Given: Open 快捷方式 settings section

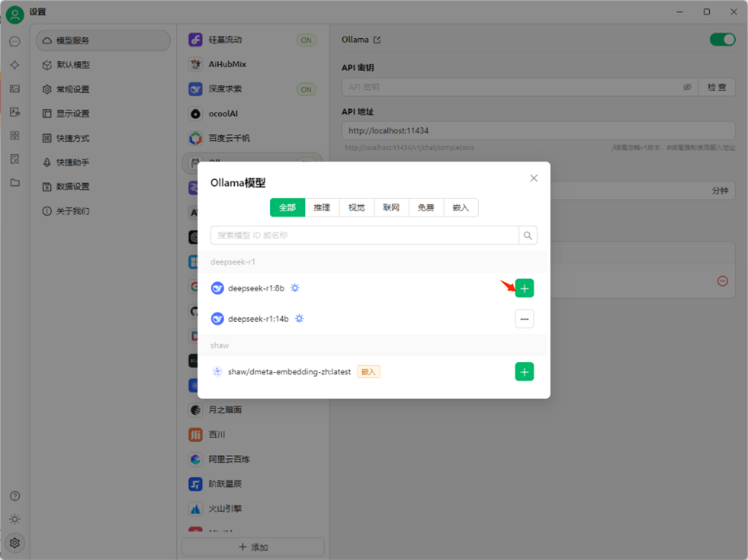Looking at the screenshot, I should click(103, 138).
